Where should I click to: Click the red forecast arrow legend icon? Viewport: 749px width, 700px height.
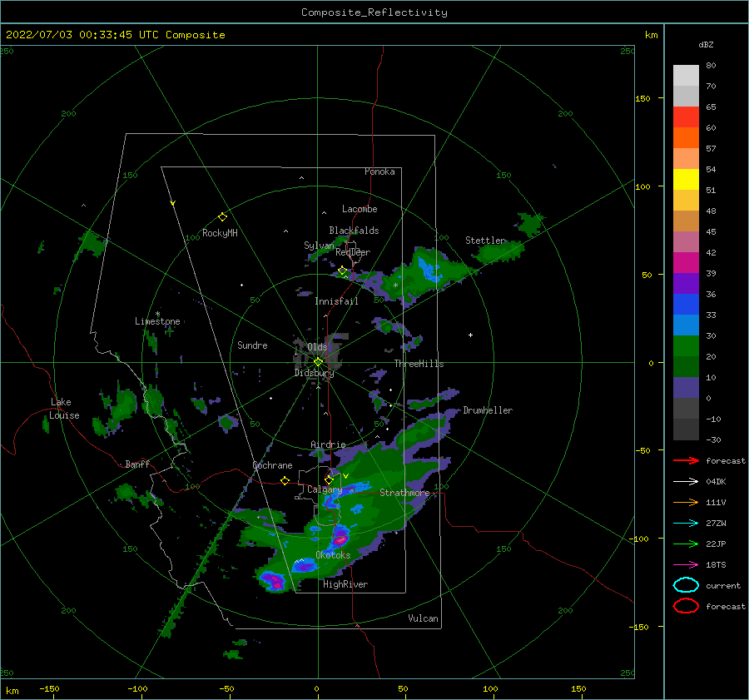(x=686, y=460)
